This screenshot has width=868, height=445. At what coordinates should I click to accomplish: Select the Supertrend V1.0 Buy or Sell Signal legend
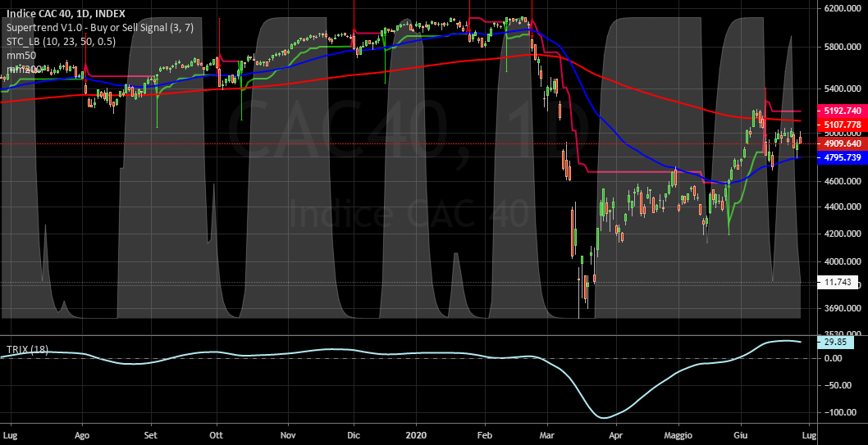click(x=100, y=28)
